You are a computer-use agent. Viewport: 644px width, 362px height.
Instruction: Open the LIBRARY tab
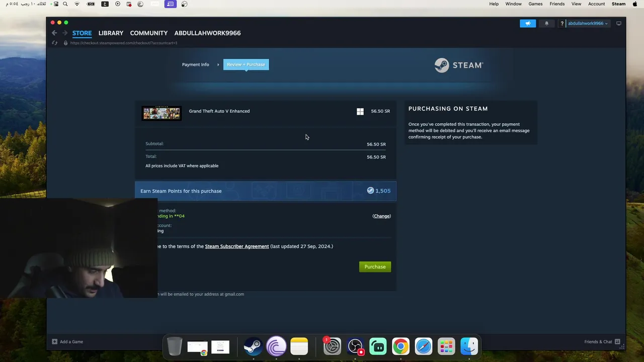point(111,33)
